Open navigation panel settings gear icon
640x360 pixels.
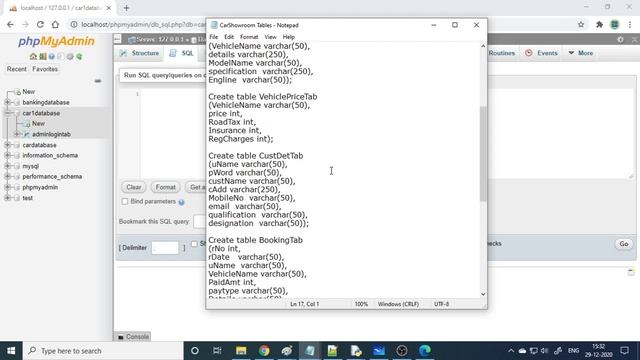(x=70, y=56)
